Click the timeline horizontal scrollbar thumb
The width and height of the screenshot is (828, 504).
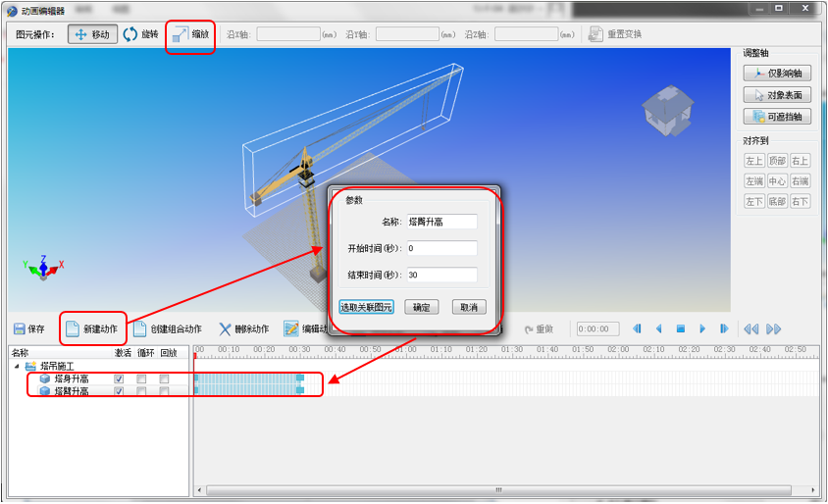coord(498,490)
